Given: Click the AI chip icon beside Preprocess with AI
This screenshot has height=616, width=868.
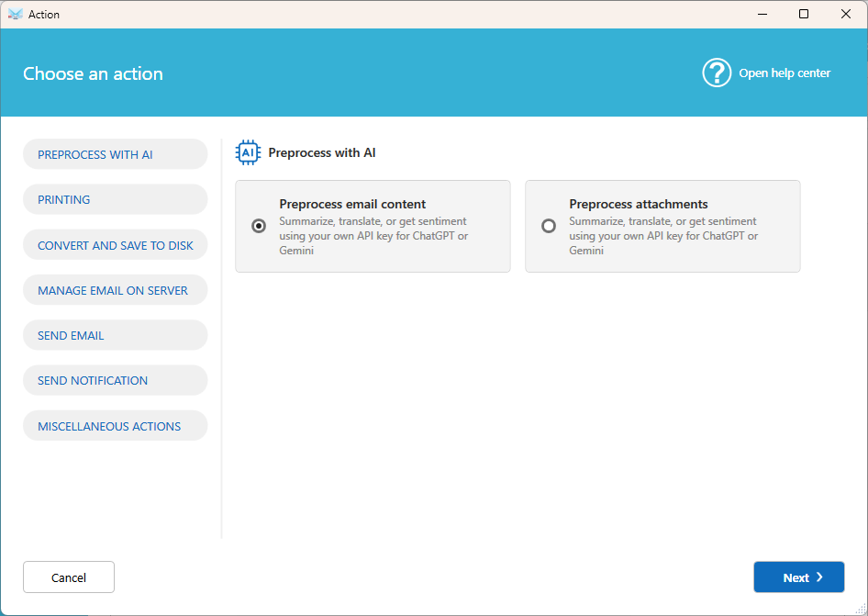Looking at the screenshot, I should pyautogui.click(x=248, y=152).
